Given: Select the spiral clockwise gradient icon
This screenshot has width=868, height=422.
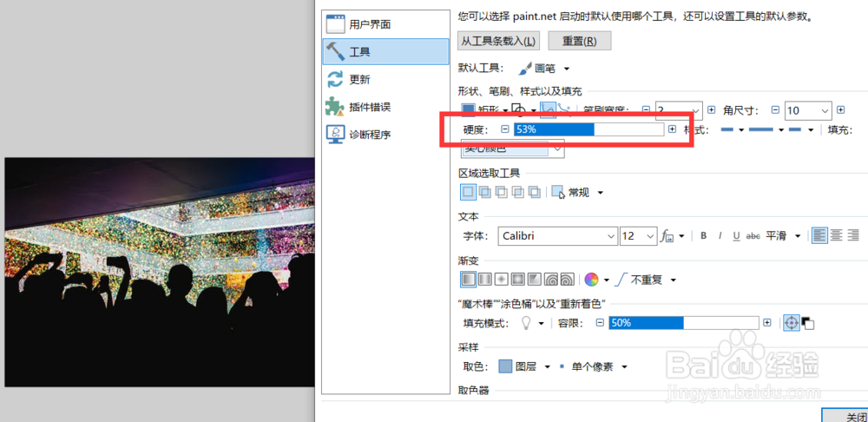Looking at the screenshot, I should tap(551, 280).
